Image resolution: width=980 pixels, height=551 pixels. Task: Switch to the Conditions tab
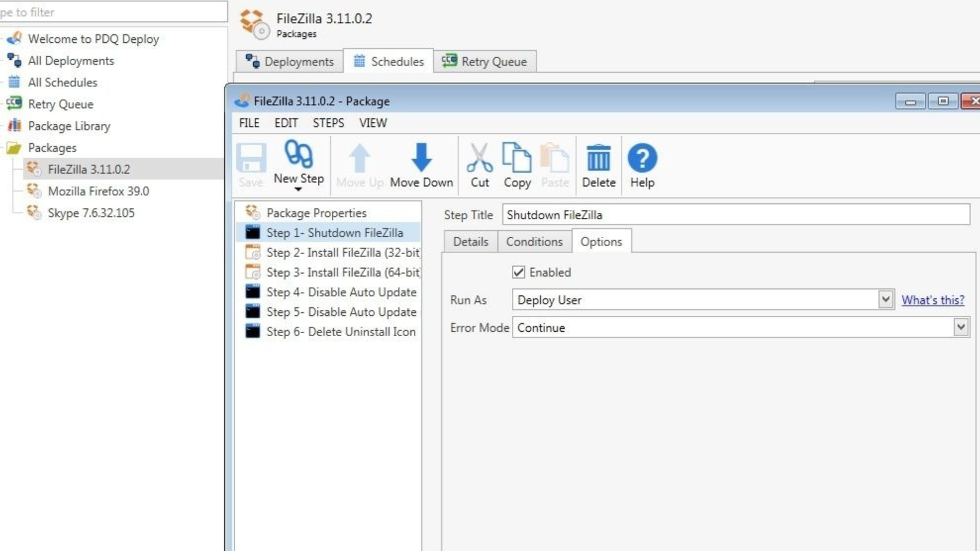[534, 241]
